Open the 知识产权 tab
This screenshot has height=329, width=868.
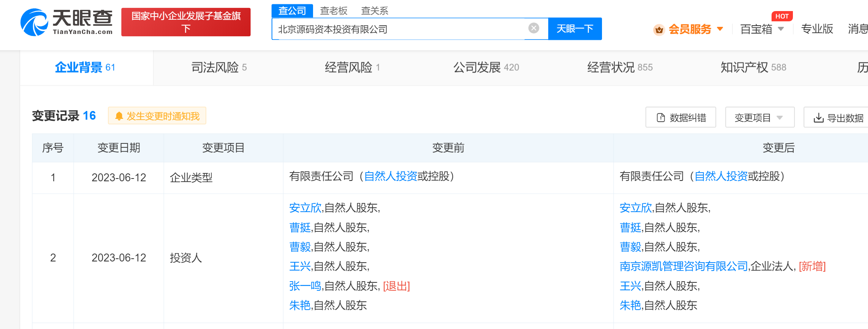(x=753, y=68)
